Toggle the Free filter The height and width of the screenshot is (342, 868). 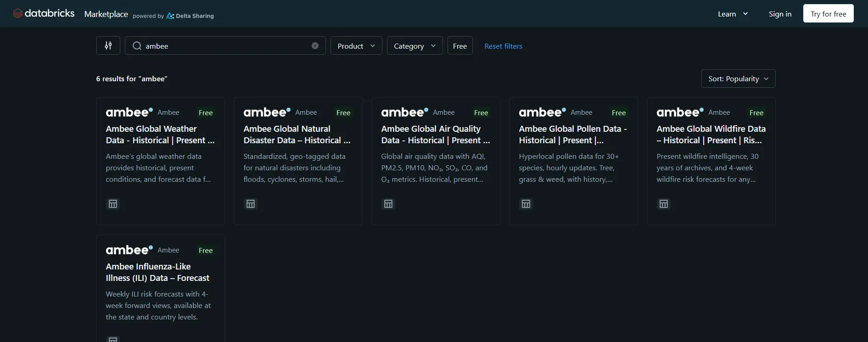pyautogui.click(x=460, y=45)
